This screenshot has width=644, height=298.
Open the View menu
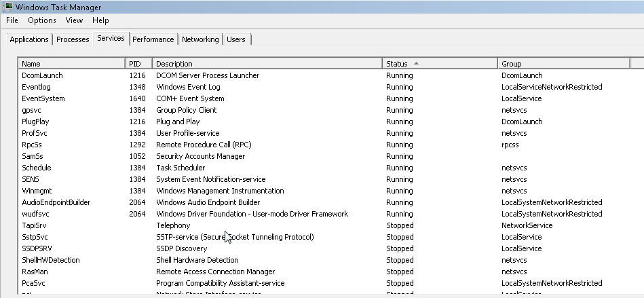74,20
